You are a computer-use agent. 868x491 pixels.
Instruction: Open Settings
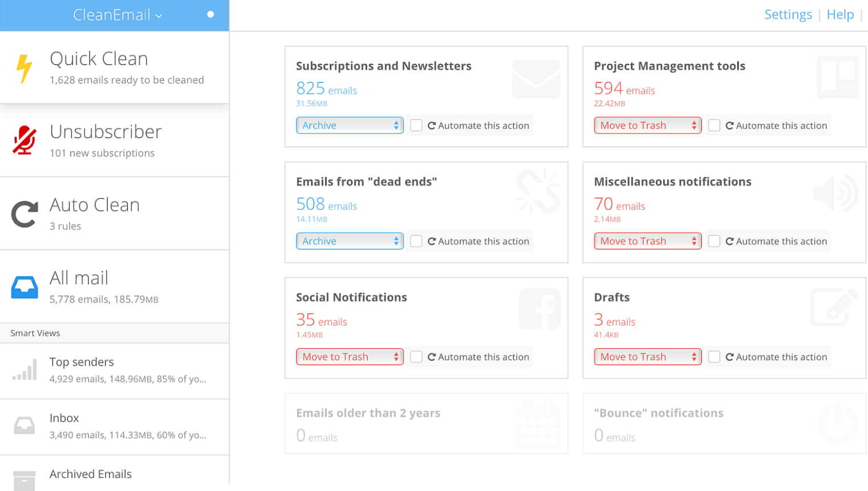[788, 14]
